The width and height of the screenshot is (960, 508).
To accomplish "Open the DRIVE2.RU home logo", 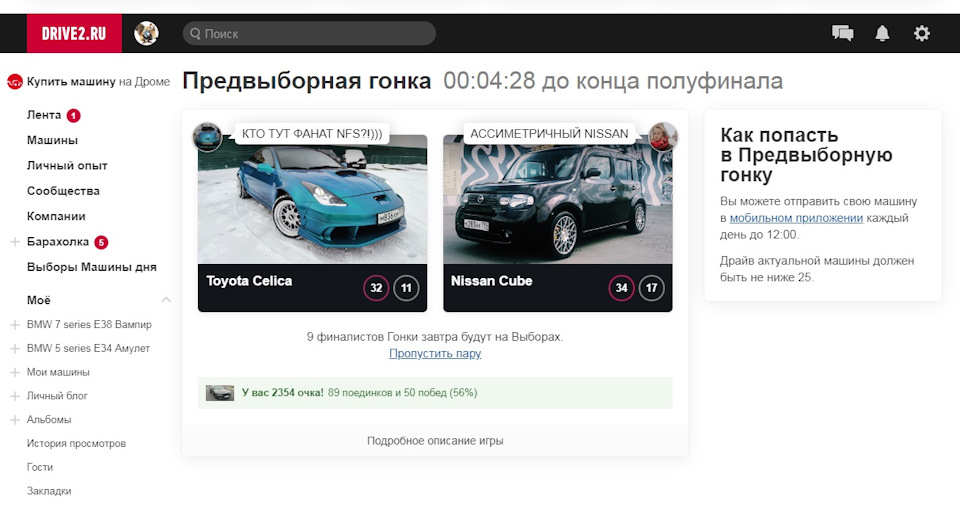I will pos(74,33).
